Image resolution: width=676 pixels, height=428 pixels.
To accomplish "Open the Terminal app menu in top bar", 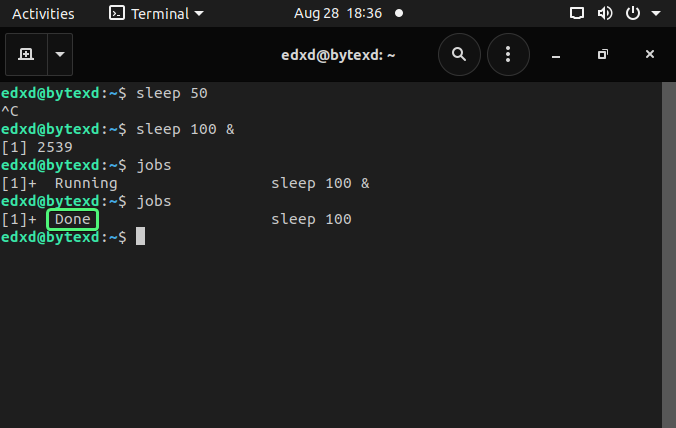I will click(x=155, y=14).
